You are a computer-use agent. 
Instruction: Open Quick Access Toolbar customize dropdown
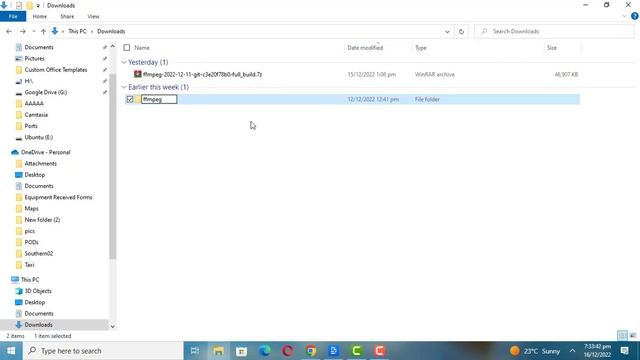38,6
